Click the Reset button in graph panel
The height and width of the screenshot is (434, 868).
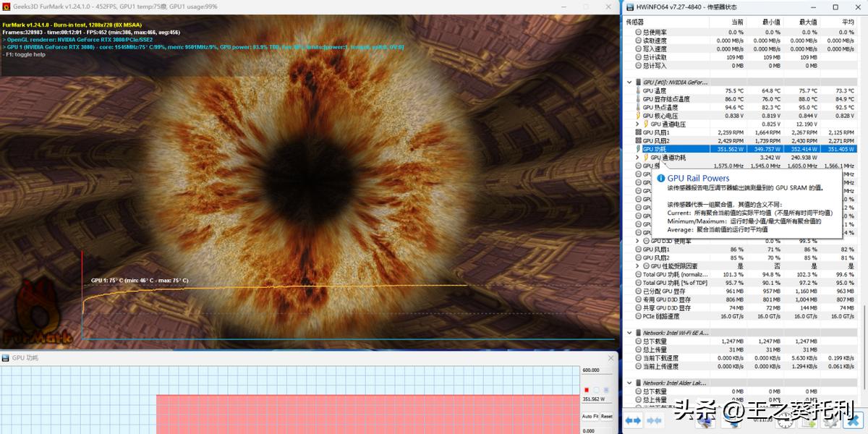[x=606, y=416]
